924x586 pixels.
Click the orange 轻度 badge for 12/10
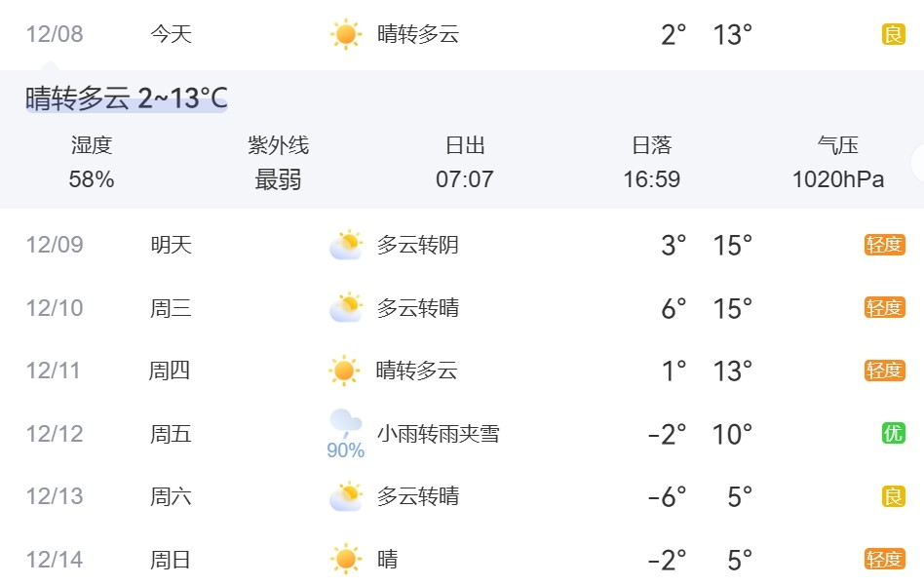884,308
